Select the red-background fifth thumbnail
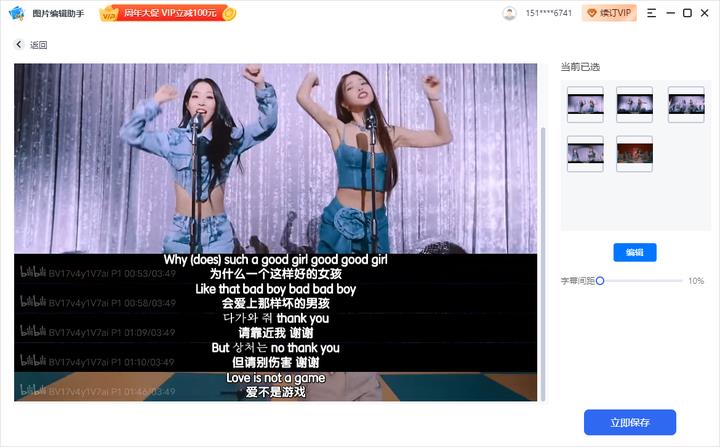 635,153
